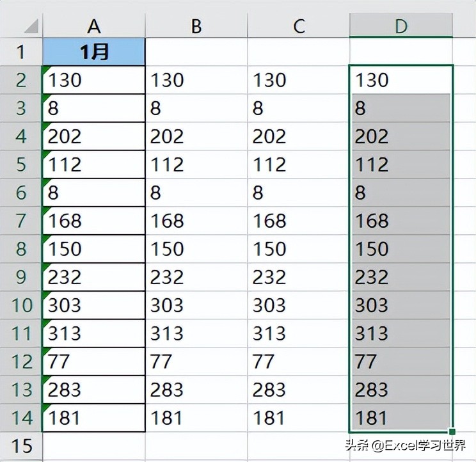Select row 15 header

pos(20,445)
